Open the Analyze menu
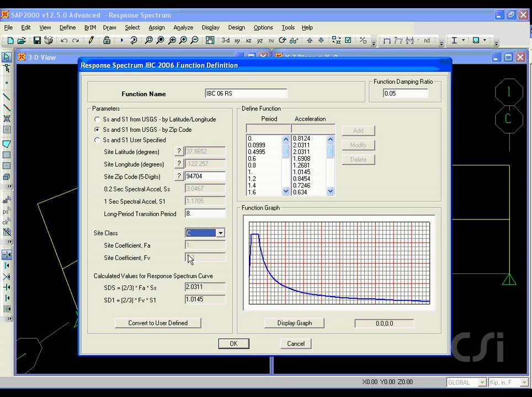The height and width of the screenshot is (397, 532). point(183,28)
